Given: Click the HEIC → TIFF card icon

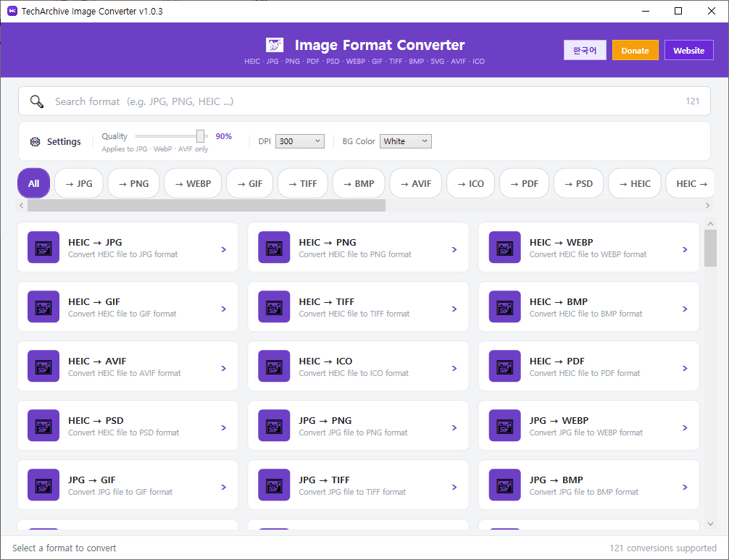Looking at the screenshot, I should 274,307.
